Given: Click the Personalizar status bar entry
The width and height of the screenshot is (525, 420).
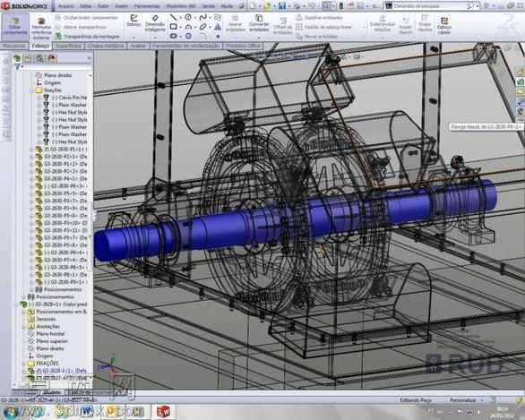Looking at the screenshot, I should (x=462, y=400).
